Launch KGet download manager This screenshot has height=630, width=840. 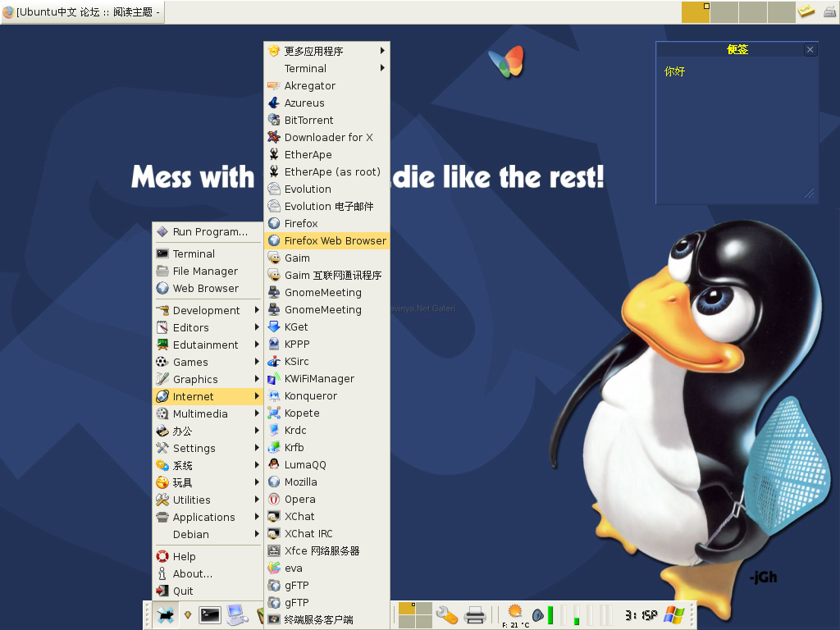tap(326, 326)
